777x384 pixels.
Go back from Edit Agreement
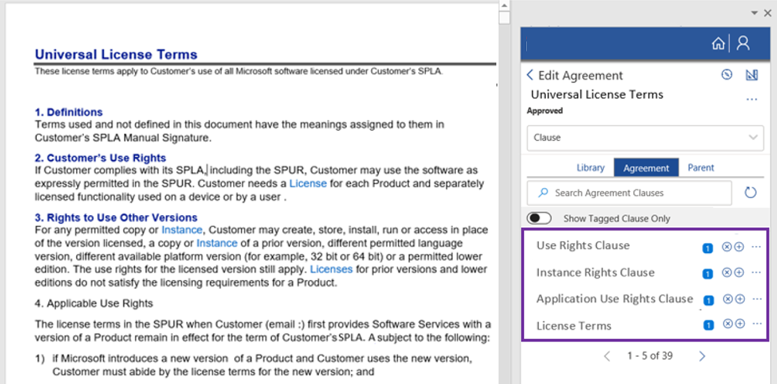point(530,75)
